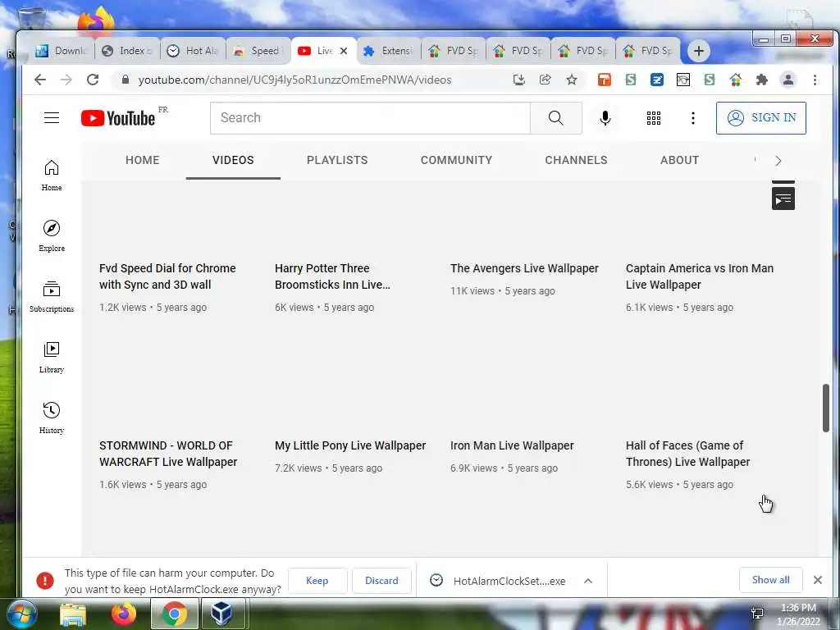Image resolution: width=840 pixels, height=630 pixels.
Task: Select the VIDEOS channel tab
Action: click(x=233, y=160)
